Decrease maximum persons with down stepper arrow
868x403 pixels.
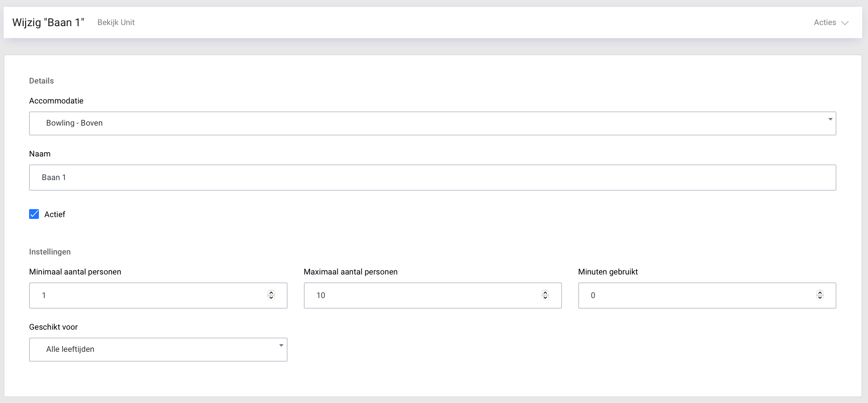(x=545, y=298)
